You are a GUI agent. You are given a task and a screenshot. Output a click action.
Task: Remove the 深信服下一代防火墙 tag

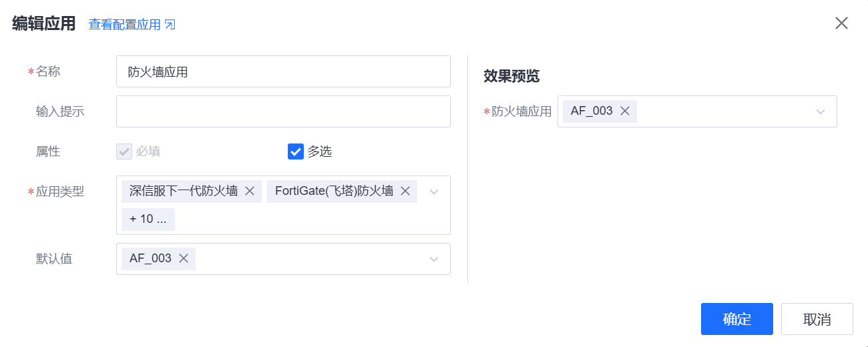250,192
